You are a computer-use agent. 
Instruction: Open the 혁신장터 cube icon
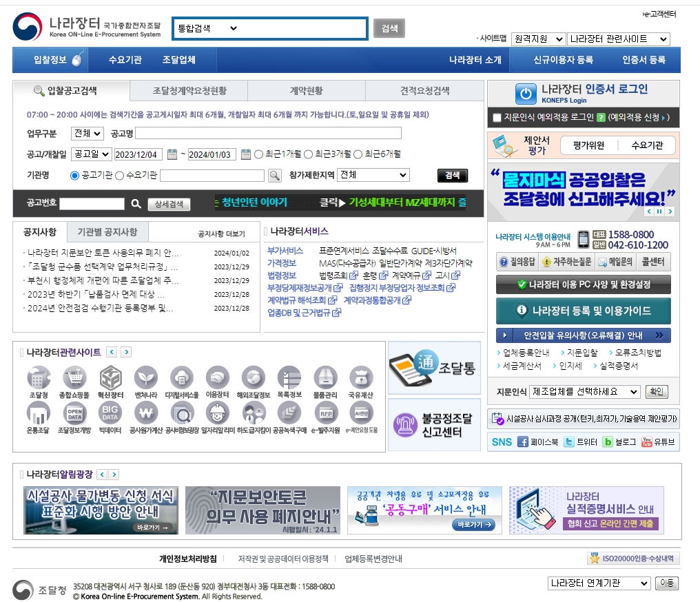(x=110, y=377)
